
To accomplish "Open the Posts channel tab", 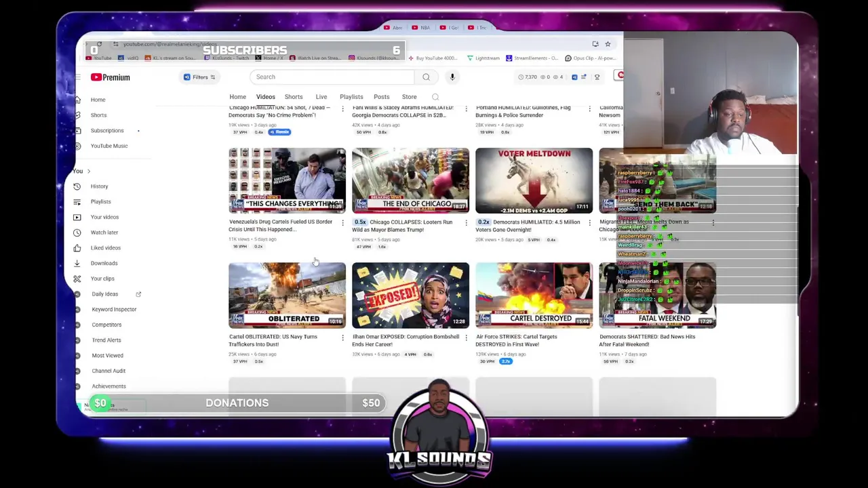I will pos(381,97).
